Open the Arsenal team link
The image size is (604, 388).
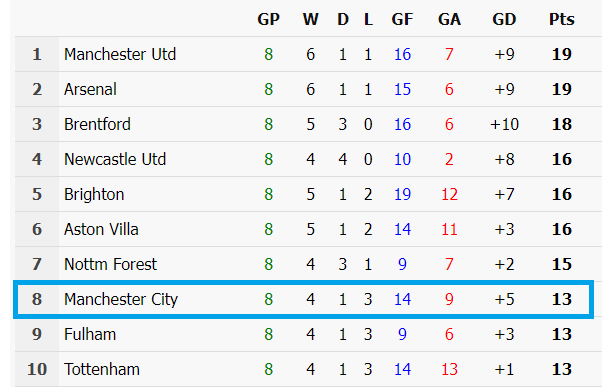pyautogui.click(x=90, y=89)
